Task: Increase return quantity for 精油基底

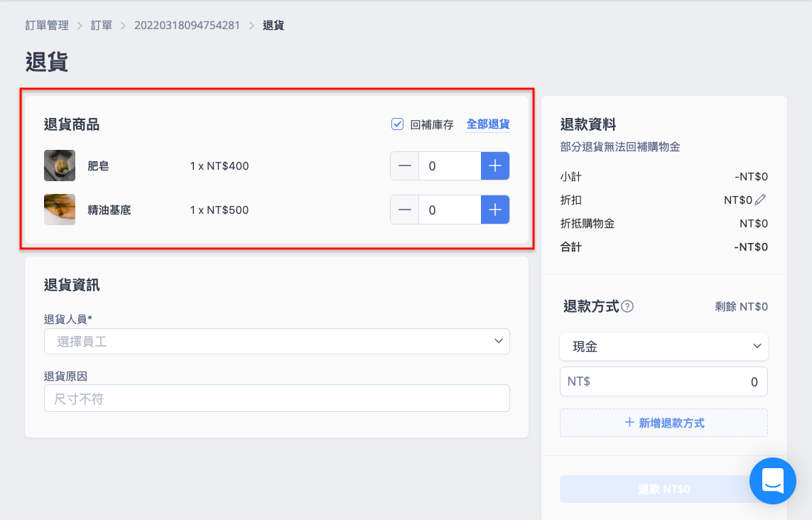Action: 495,210
